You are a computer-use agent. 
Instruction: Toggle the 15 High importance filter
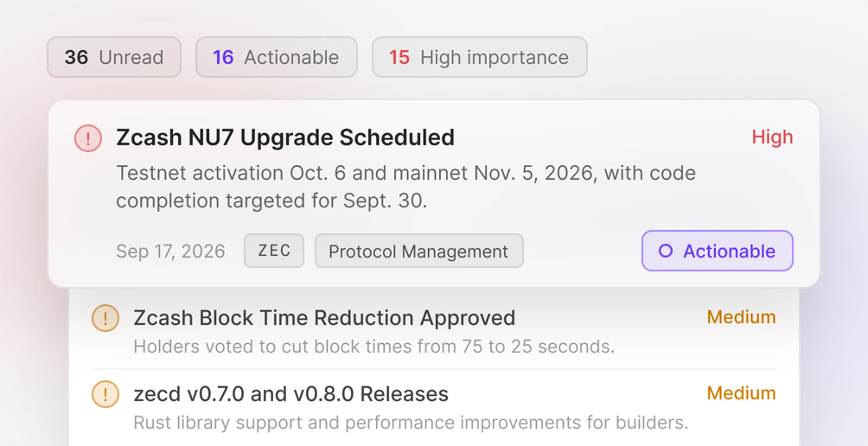[480, 57]
